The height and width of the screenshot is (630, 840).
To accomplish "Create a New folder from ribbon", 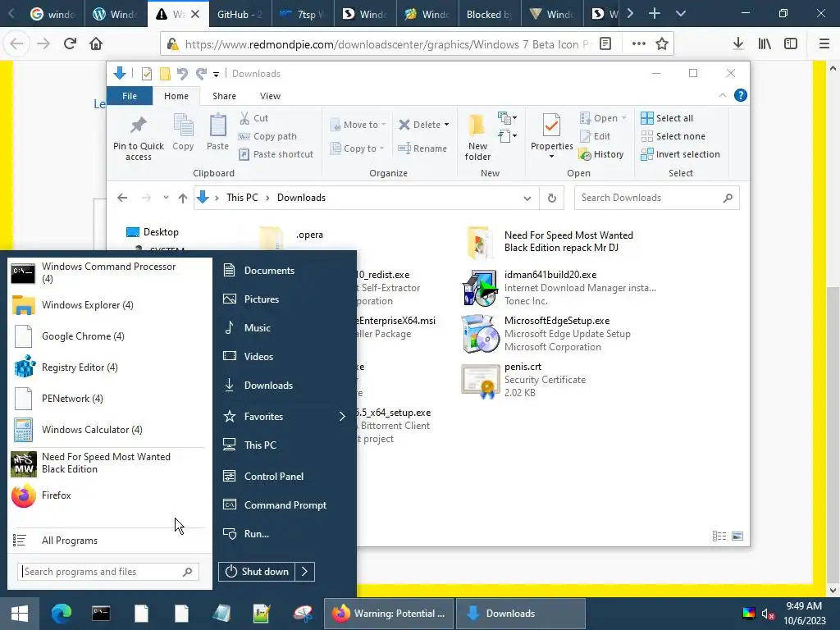I will (477, 137).
